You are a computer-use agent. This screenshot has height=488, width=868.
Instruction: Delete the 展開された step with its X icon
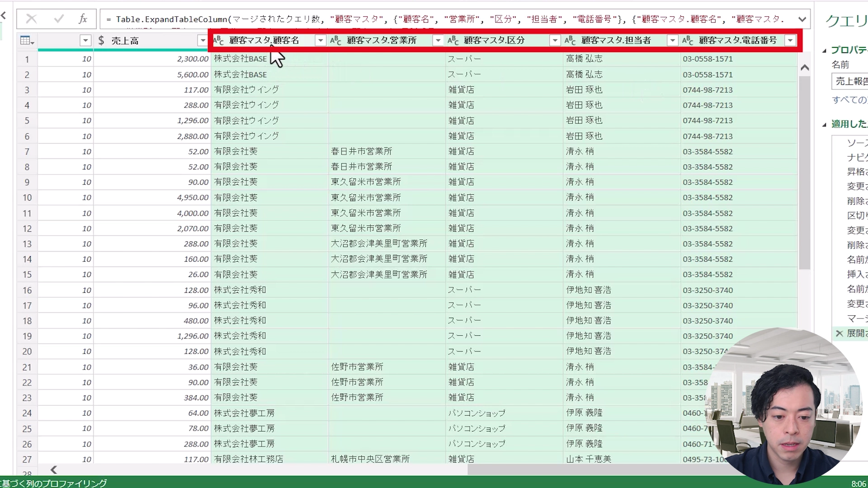pos(840,333)
